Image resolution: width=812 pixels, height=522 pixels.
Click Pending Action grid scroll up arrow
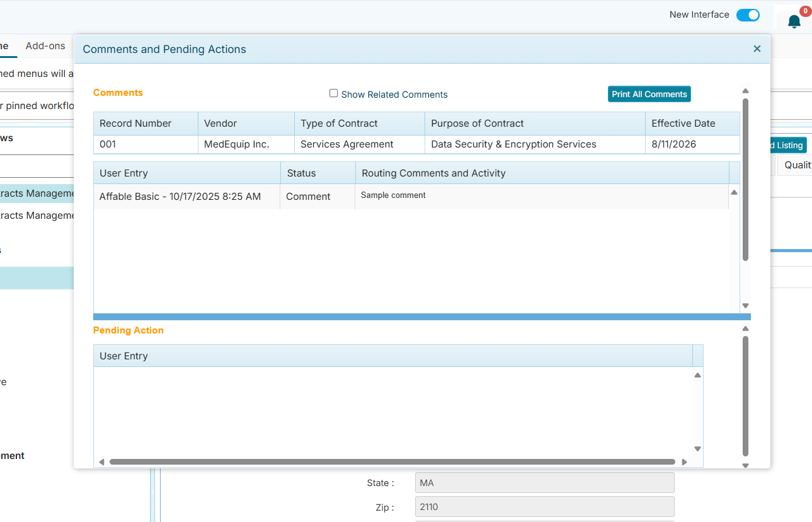(x=697, y=376)
